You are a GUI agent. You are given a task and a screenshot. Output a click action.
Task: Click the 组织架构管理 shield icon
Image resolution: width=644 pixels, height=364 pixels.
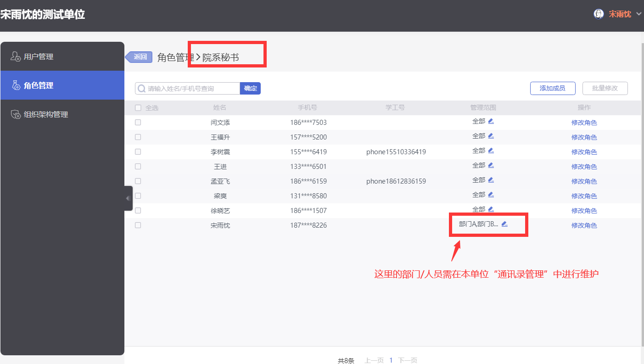point(16,114)
